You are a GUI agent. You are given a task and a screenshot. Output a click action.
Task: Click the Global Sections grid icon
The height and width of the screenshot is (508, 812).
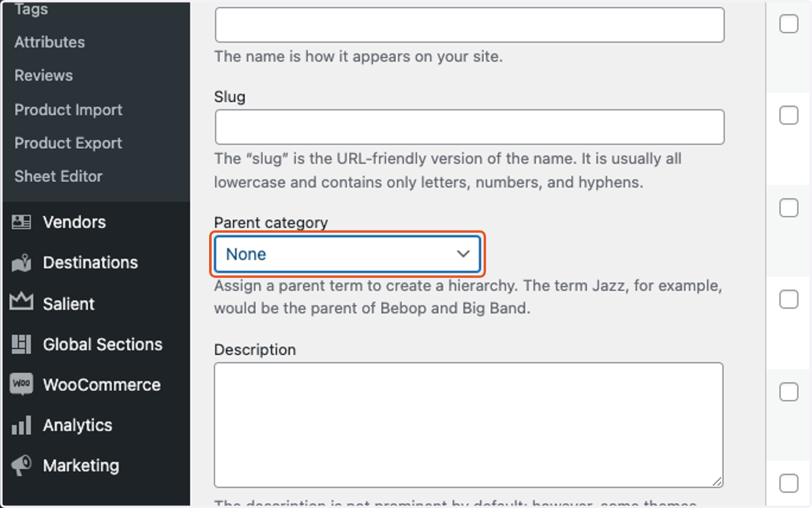[x=22, y=344]
